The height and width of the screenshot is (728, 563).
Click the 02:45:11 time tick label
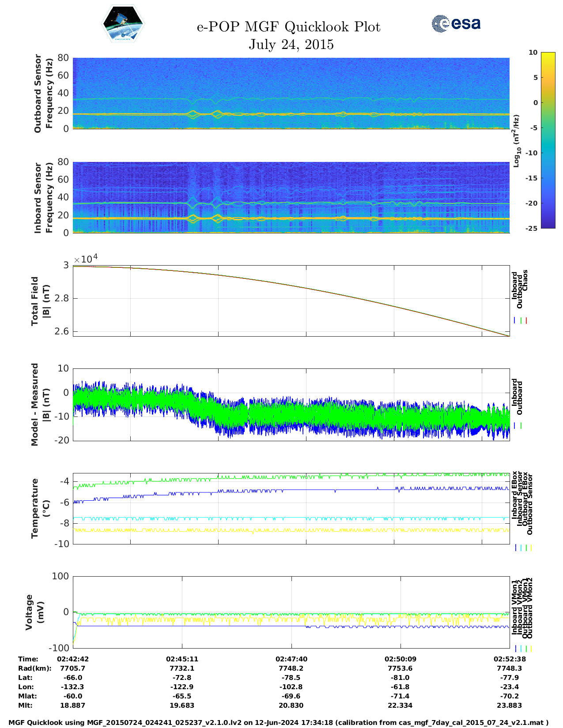click(182, 659)
